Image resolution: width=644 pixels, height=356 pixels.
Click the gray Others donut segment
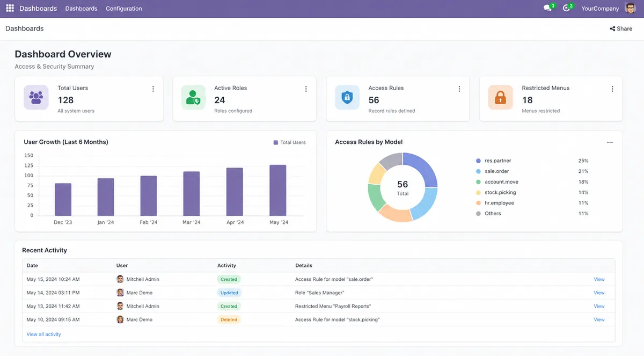click(393, 160)
